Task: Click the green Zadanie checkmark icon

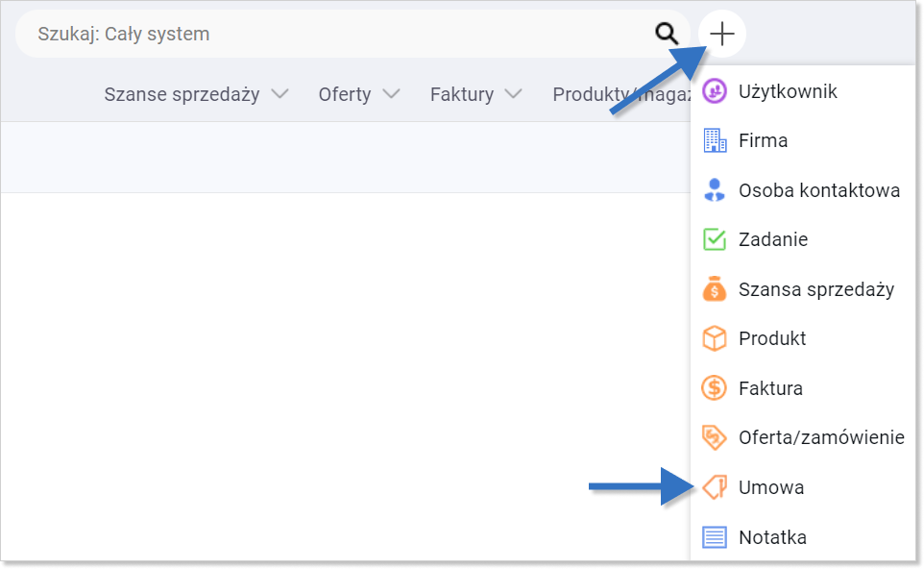Action: [715, 239]
